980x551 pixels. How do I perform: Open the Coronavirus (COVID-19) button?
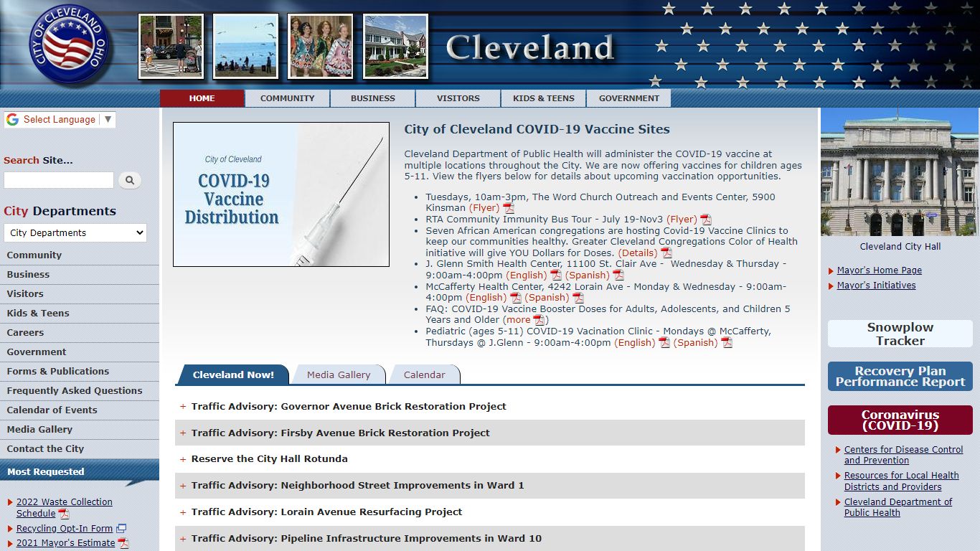coord(900,420)
